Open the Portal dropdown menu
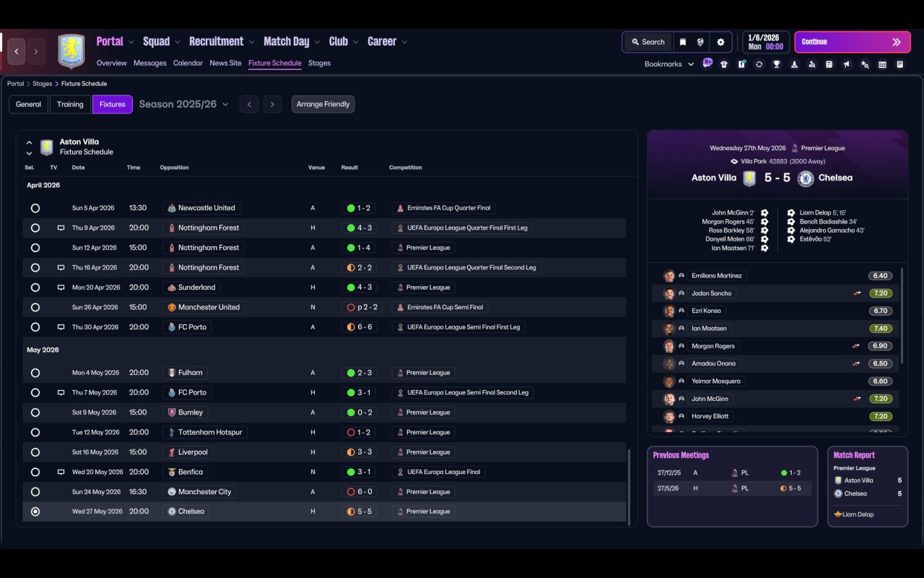 click(115, 42)
